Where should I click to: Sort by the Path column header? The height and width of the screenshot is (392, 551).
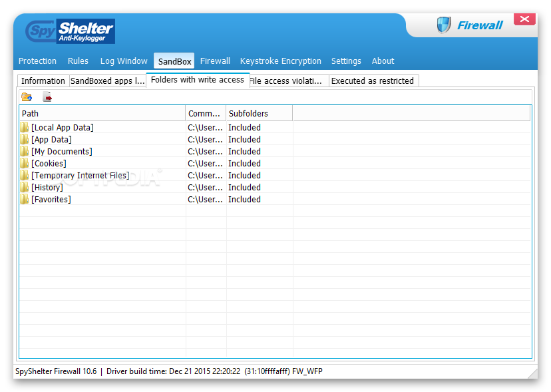(102, 113)
